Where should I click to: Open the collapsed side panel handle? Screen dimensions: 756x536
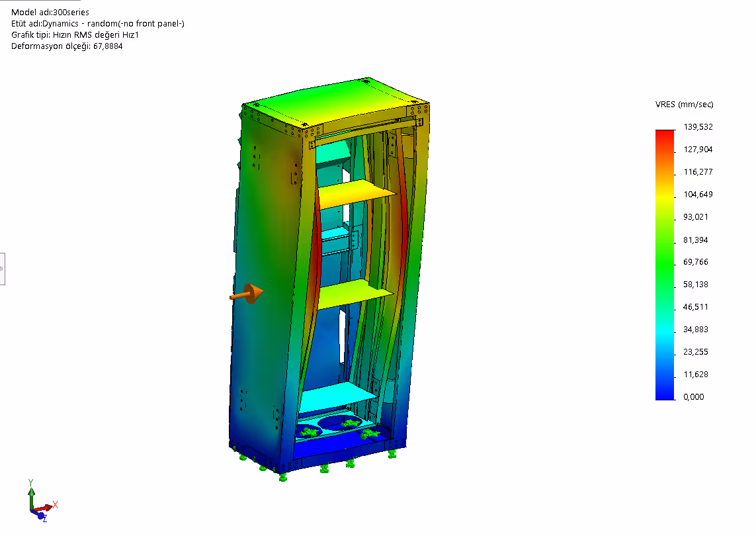[2, 269]
